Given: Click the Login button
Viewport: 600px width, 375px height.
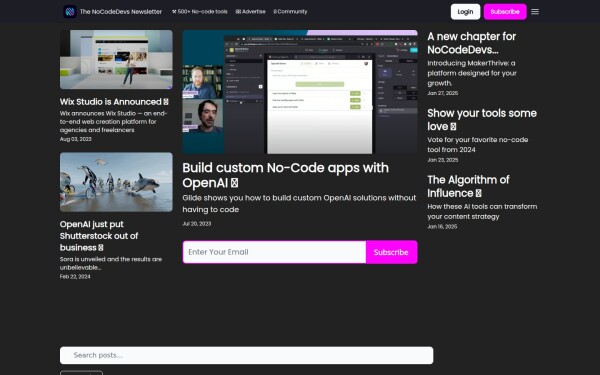Looking at the screenshot, I should pyautogui.click(x=465, y=11).
